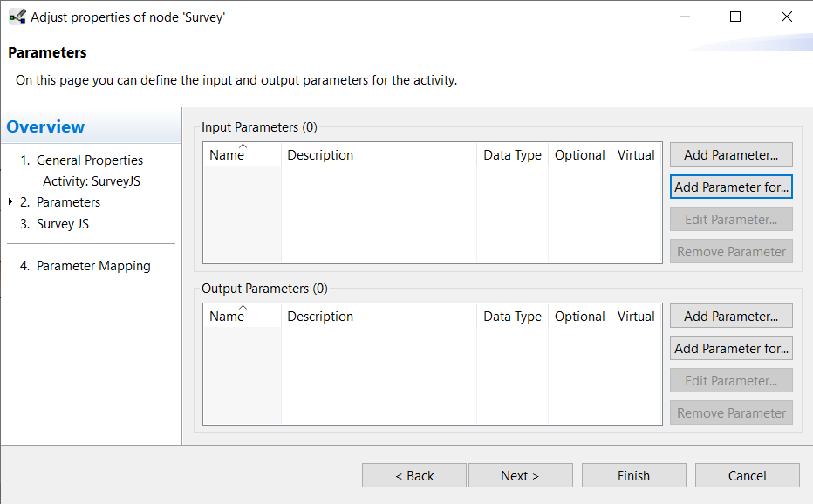Viewport: 813px width, 504px height.
Task: Go back with the < Back button
Action: pyautogui.click(x=414, y=476)
